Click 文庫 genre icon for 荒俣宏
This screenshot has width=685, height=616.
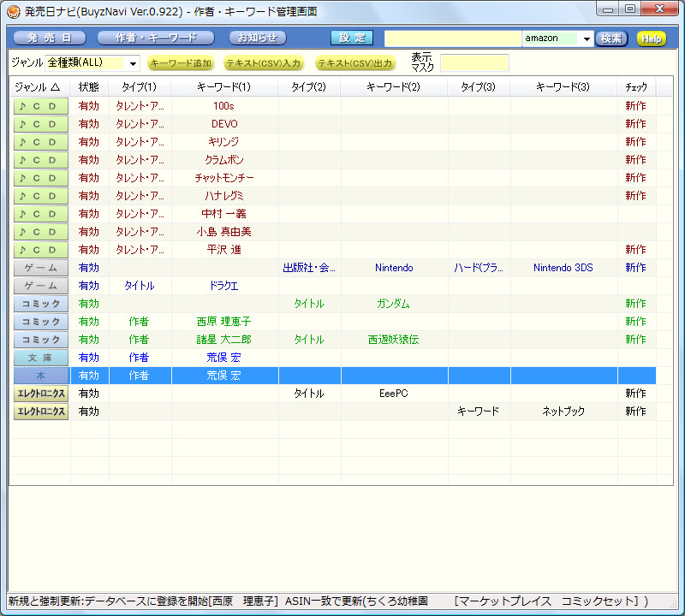(x=40, y=358)
